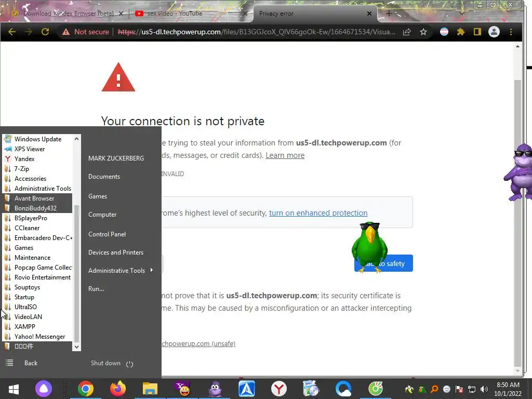
Task: Open BonziBuddy taskbar icon
Action: pyautogui.click(x=215, y=389)
